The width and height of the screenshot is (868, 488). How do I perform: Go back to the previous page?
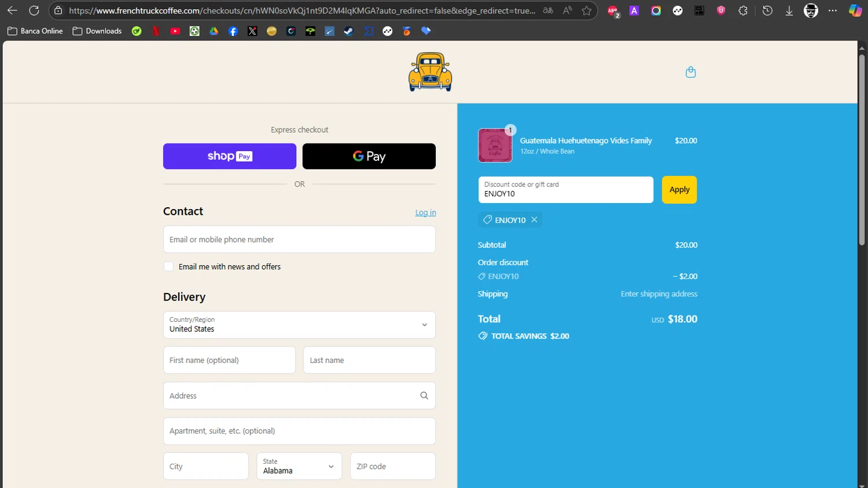(x=12, y=10)
